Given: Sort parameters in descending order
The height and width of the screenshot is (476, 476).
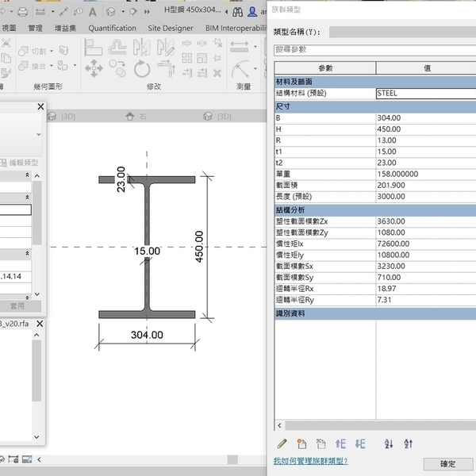Looking at the screenshot, I should (x=409, y=444).
